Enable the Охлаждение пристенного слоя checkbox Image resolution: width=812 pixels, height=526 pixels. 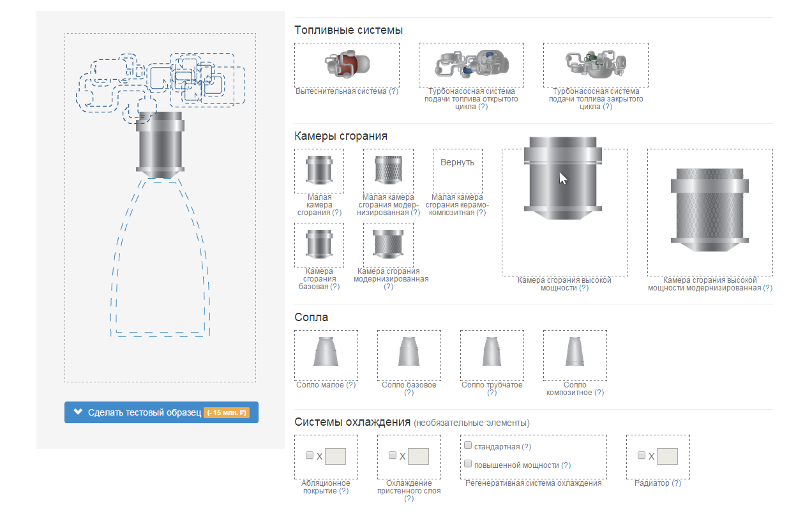[x=393, y=456]
